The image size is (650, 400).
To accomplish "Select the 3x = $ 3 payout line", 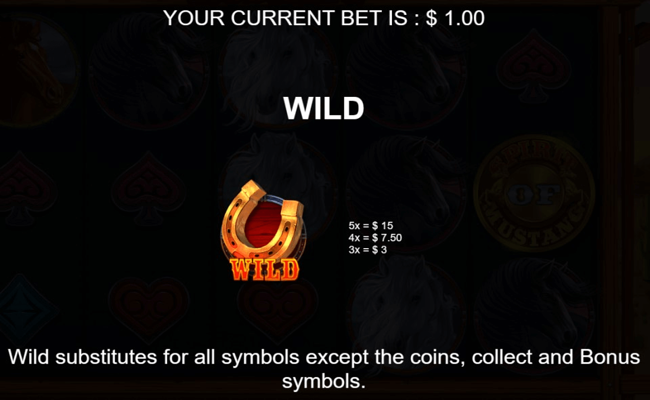I will click(368, 250).
